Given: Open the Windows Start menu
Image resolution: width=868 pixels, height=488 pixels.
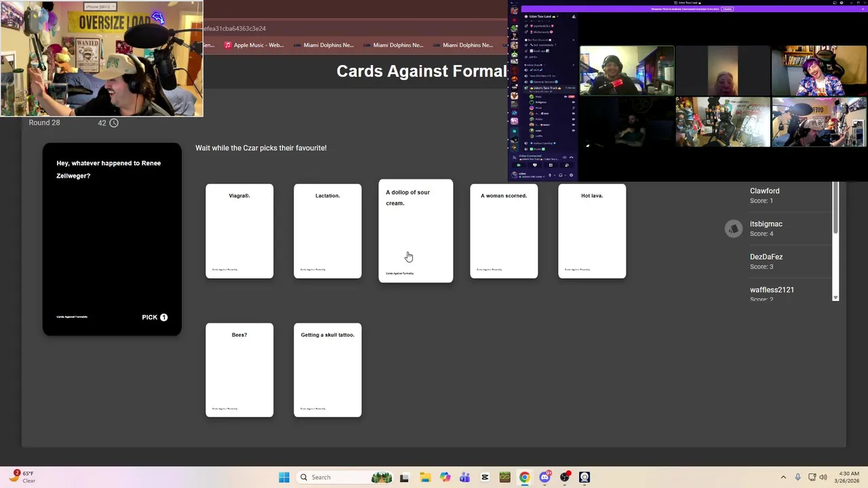Looking at the screenshot, I should pos(284,477).
